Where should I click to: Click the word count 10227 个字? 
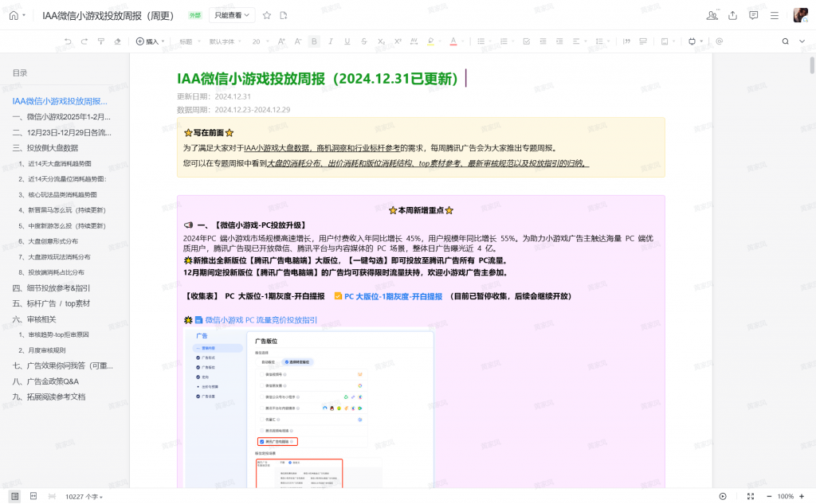tap(84, 497)
